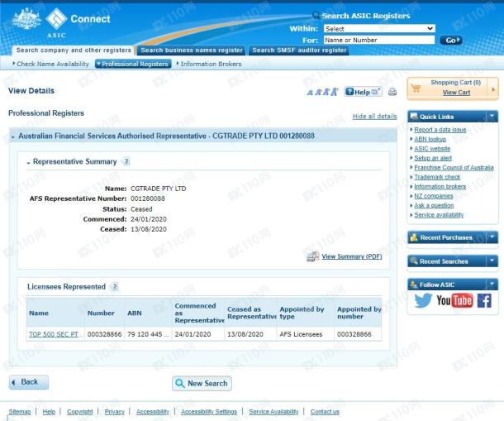Click the Name or Number input field
This screenshot has height=421, width=504.
pos(379,40)
